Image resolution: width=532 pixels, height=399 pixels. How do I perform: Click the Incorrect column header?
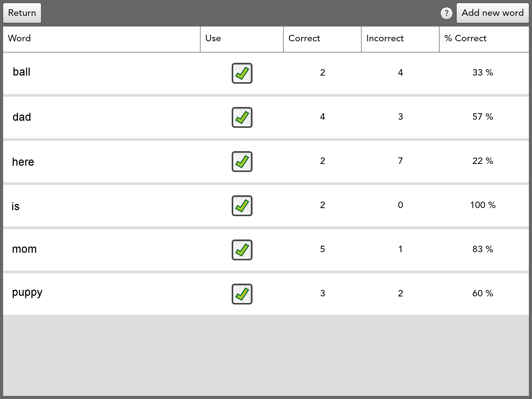coord(400,39)
